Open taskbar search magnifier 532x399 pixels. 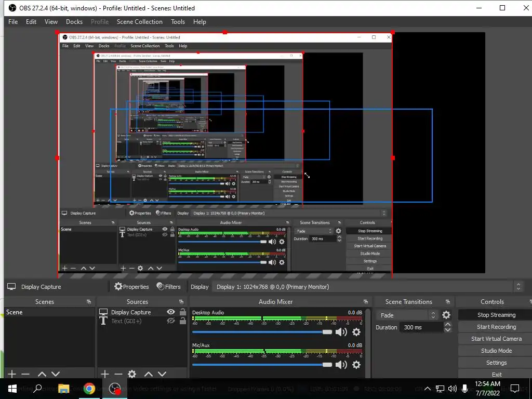coord(37,389)
